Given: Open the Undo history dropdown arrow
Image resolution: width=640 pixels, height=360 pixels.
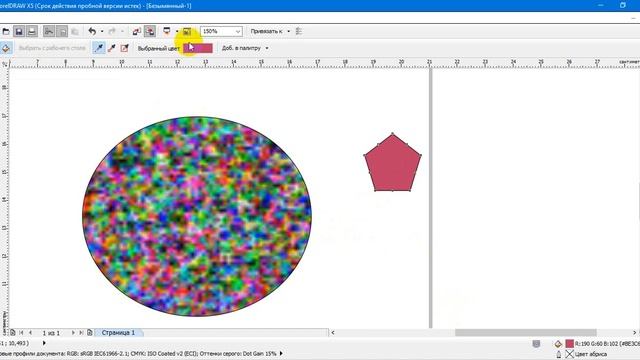Looking at the screenshot, I should [102, 31].
